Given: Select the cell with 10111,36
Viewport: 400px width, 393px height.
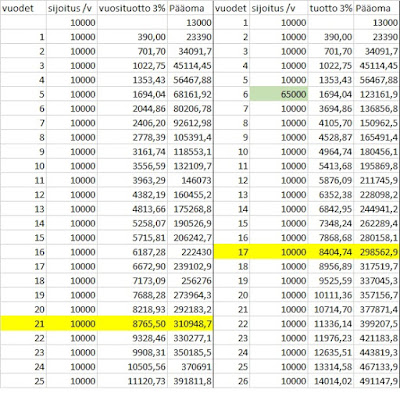Looking at the screenshot, I should [331, 295].
